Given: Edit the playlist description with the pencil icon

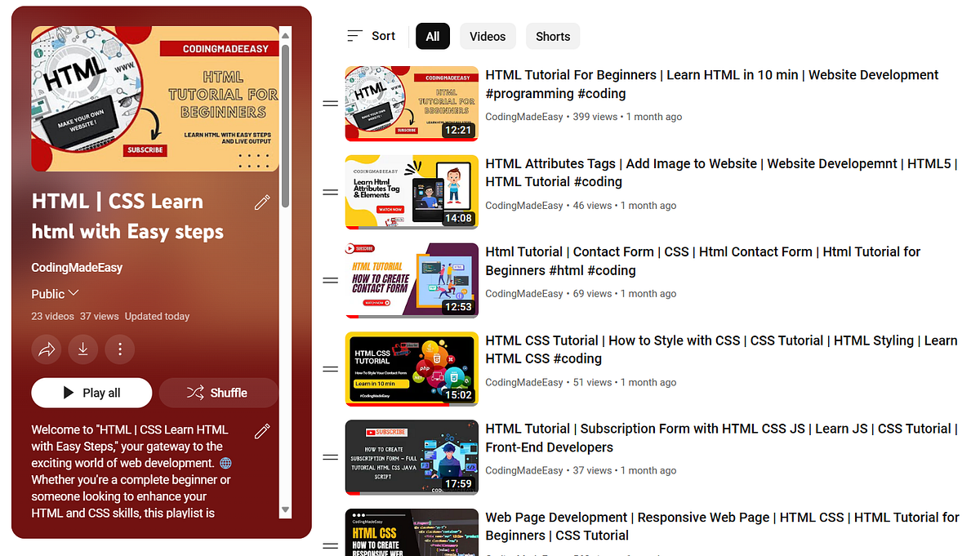Looking at the screenshot, I should pyautogui.click(x=262, y=430).
